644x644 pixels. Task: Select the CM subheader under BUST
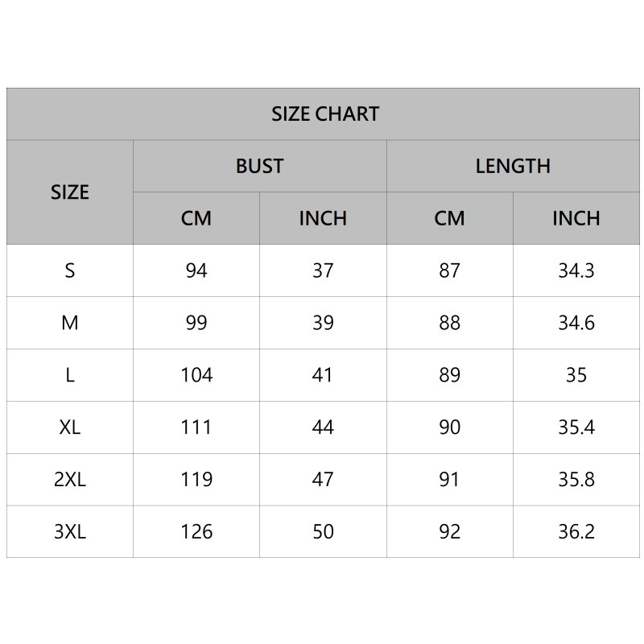pyautogui.click(x=196, y=218)
